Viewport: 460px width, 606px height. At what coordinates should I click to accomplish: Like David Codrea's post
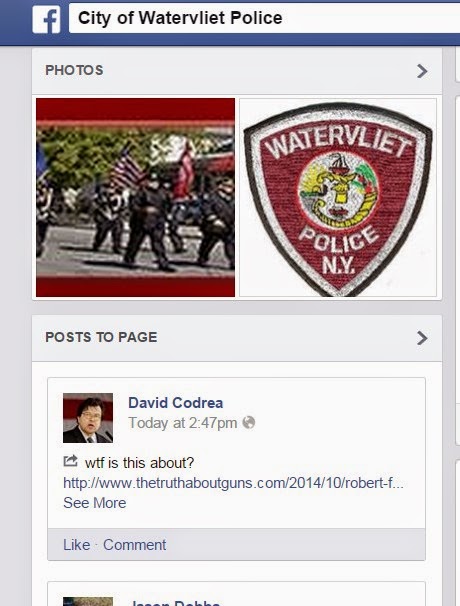(77, 545)
